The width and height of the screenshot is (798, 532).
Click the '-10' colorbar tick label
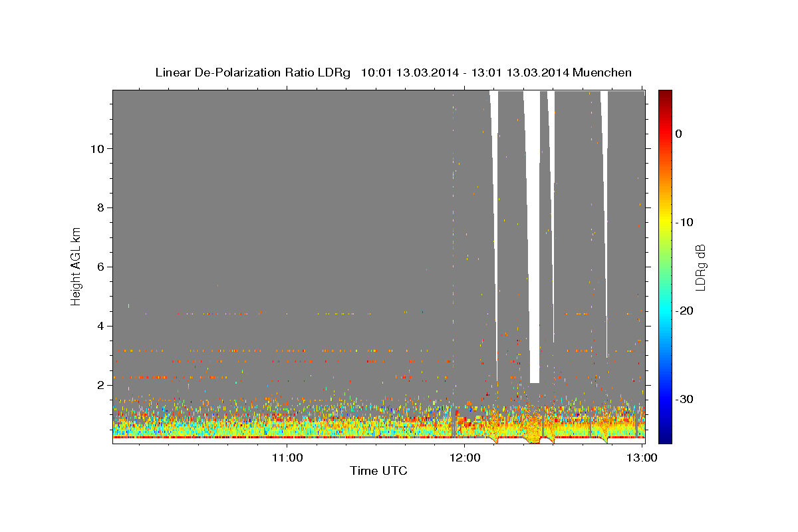[x=684, y=222]
